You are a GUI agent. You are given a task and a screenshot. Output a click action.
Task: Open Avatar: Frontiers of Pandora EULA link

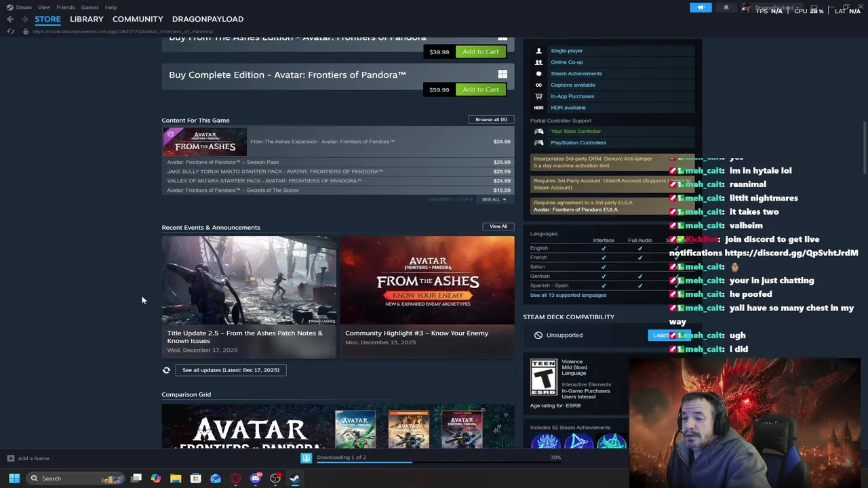(x=575, y=209)
